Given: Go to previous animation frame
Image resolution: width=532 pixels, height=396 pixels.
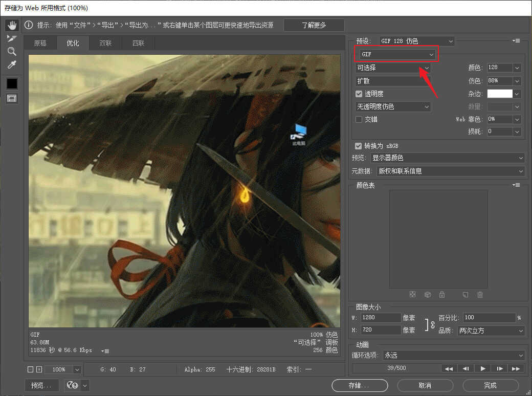Looking at the screenshot, I should pos(466,368).
